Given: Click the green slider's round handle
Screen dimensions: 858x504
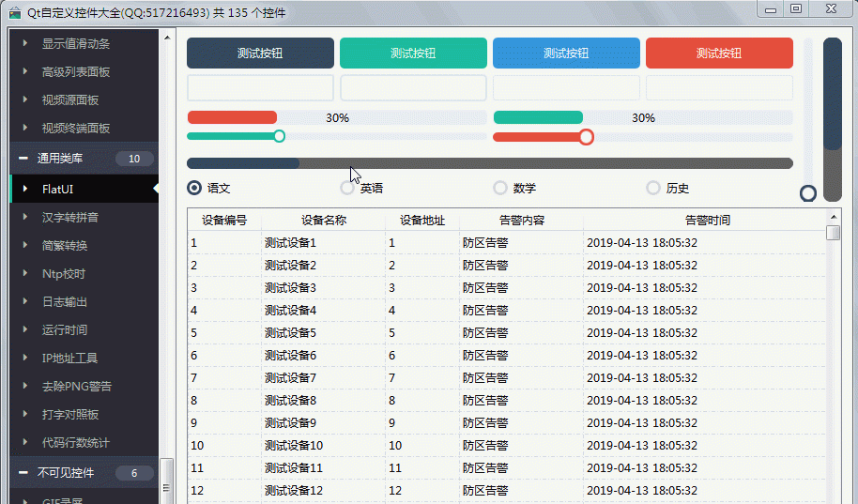Looking at the screenshot, I should coord(279,136).
